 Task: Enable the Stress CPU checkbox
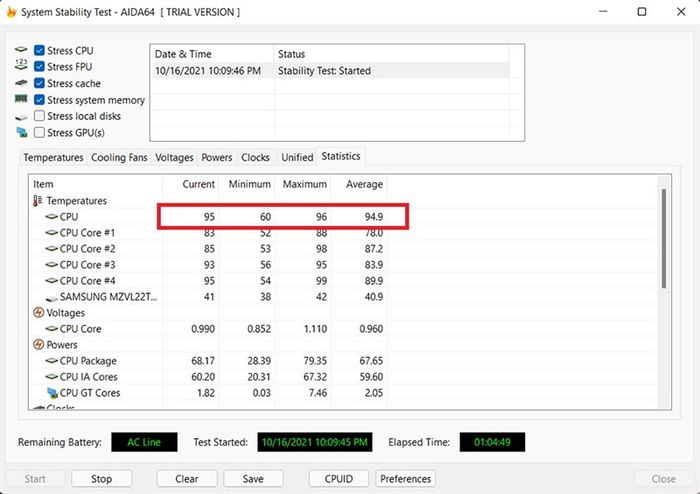[x=39, y=50]
